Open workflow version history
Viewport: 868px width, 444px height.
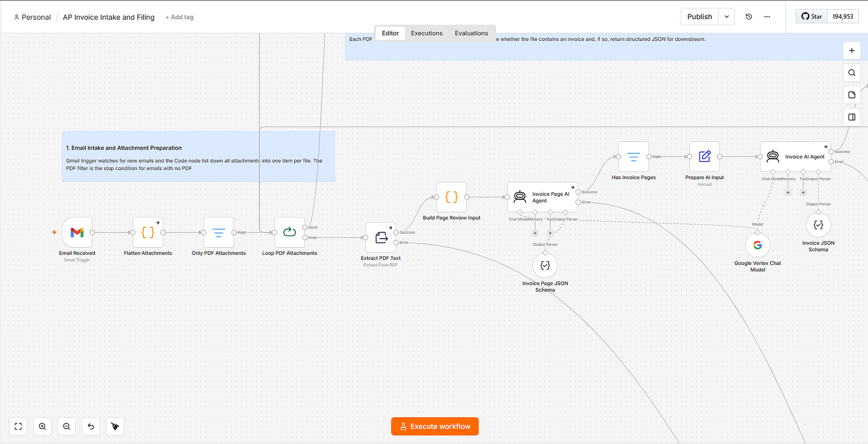pyautogui.click(x=749, y=17)
